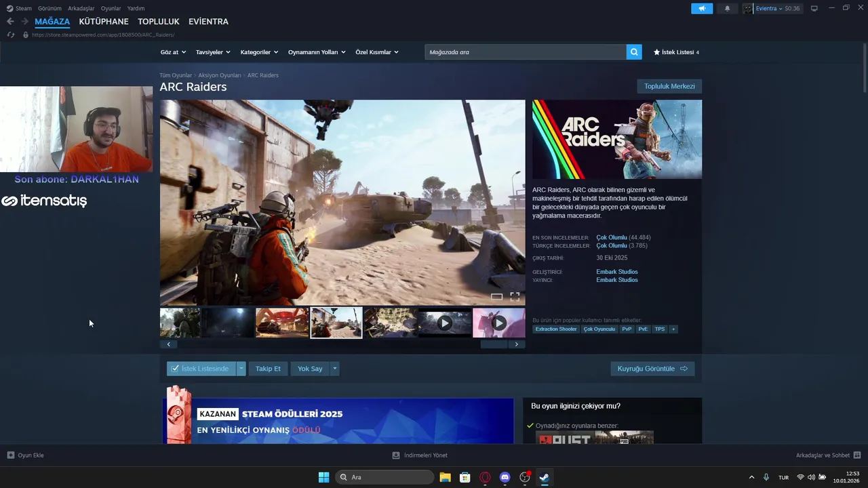Toggle theater mode on the media player
The height and width of the screenshot is (488, 868).
click(x=496, y=296)
